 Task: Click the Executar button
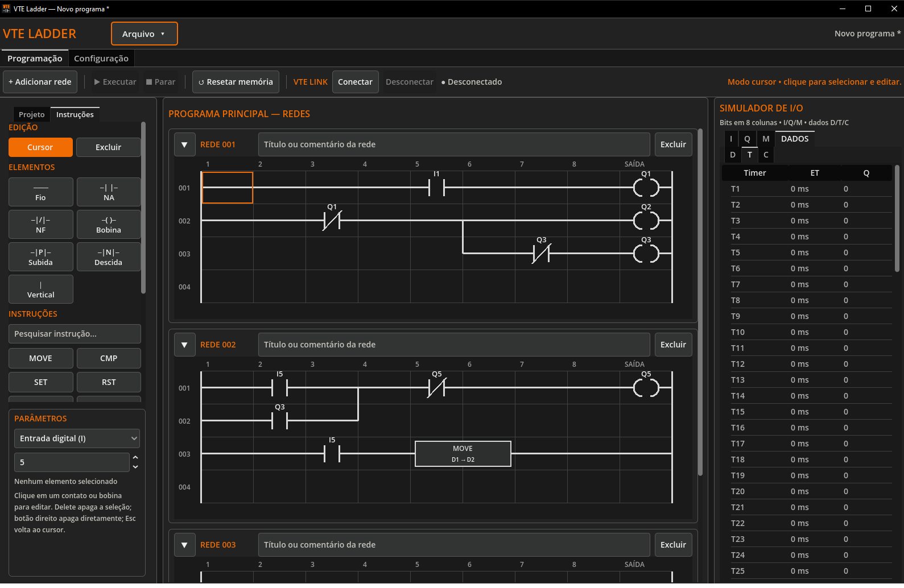coord(115,82)
